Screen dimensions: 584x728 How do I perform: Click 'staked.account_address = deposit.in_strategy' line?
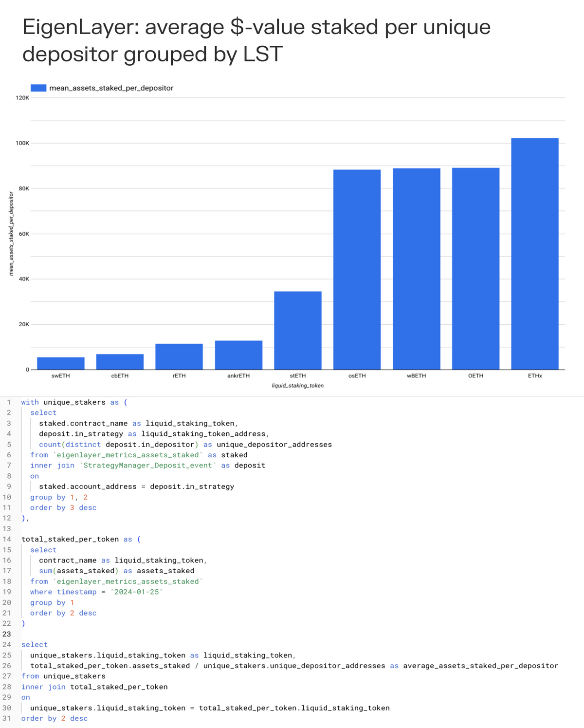[x=137, y=486]
